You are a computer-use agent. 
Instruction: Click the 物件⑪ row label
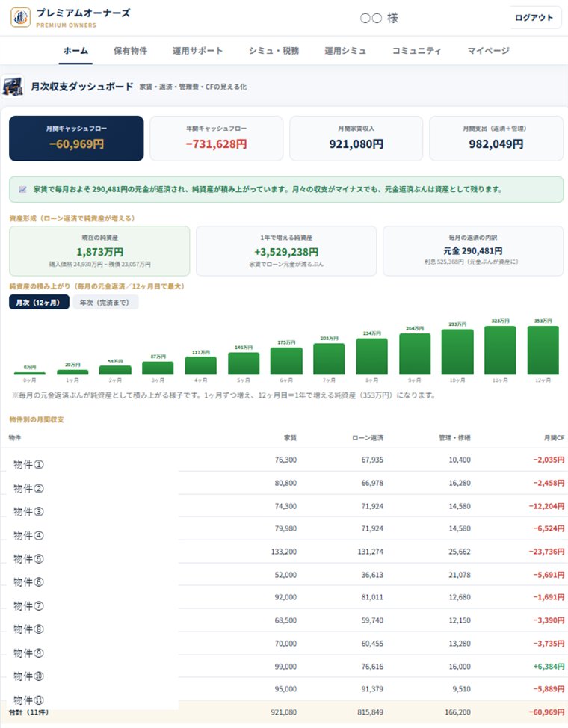28,700
